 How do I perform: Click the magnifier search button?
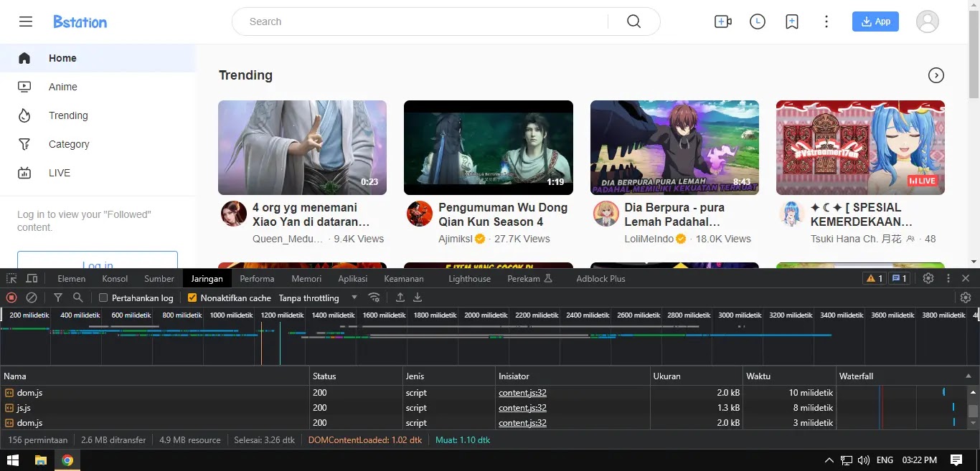[633, 22]
